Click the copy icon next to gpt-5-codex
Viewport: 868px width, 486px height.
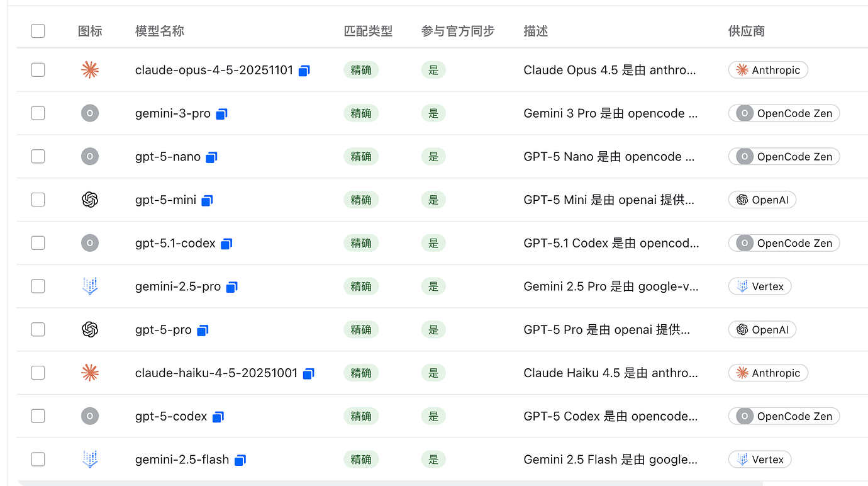point(218,417)
